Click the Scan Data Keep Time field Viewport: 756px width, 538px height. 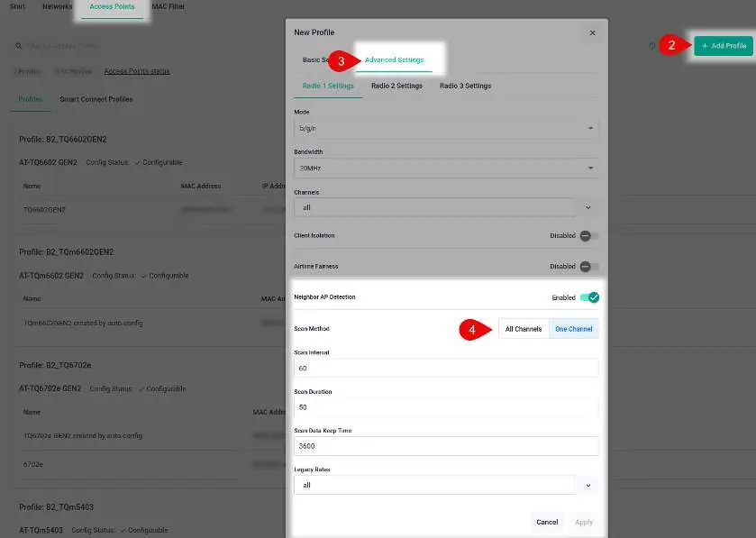coord(446,446)
